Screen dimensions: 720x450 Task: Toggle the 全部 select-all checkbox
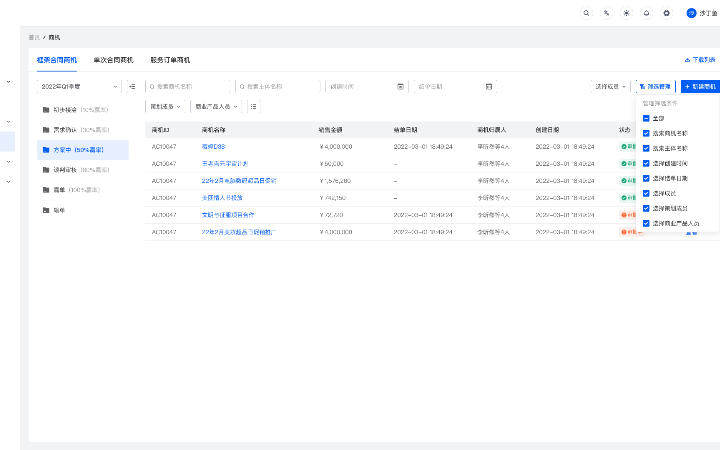[646, 118]
